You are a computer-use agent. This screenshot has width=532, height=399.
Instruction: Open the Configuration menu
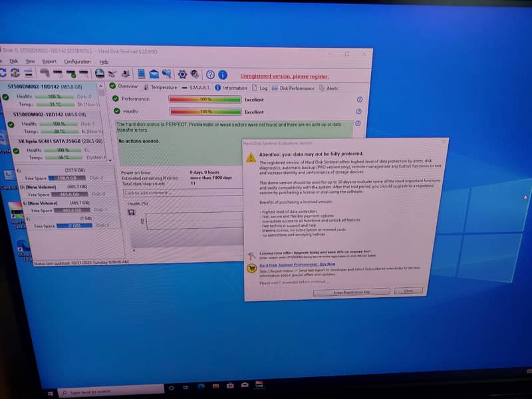77,62
